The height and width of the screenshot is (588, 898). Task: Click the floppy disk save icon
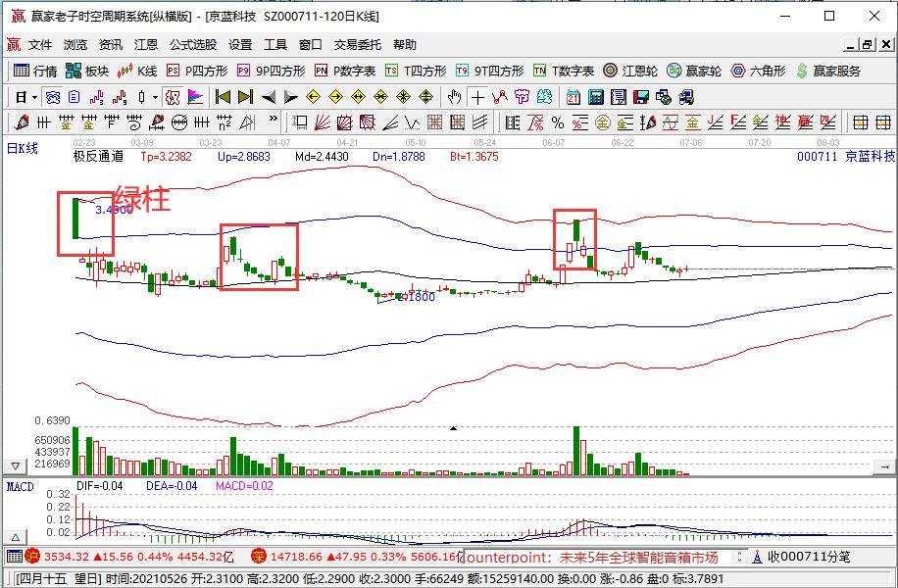(x=641, y=97)
